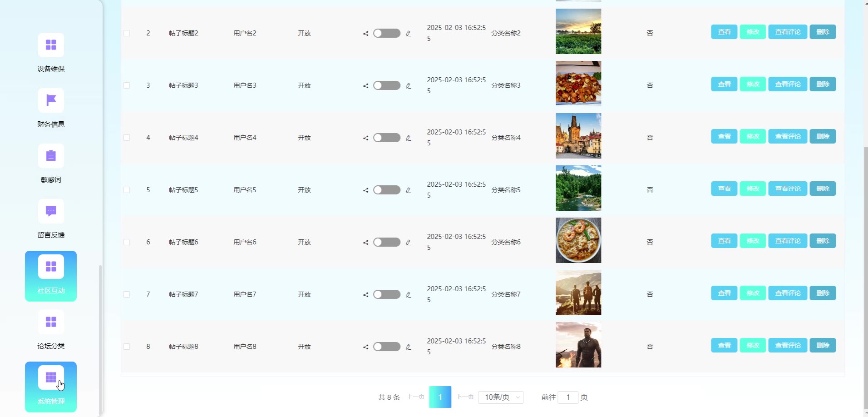Click the share icon in row 8
Image resolution: width=868 pixels, height=417 pixels.
pyautogui.click(x=365, y=347)
